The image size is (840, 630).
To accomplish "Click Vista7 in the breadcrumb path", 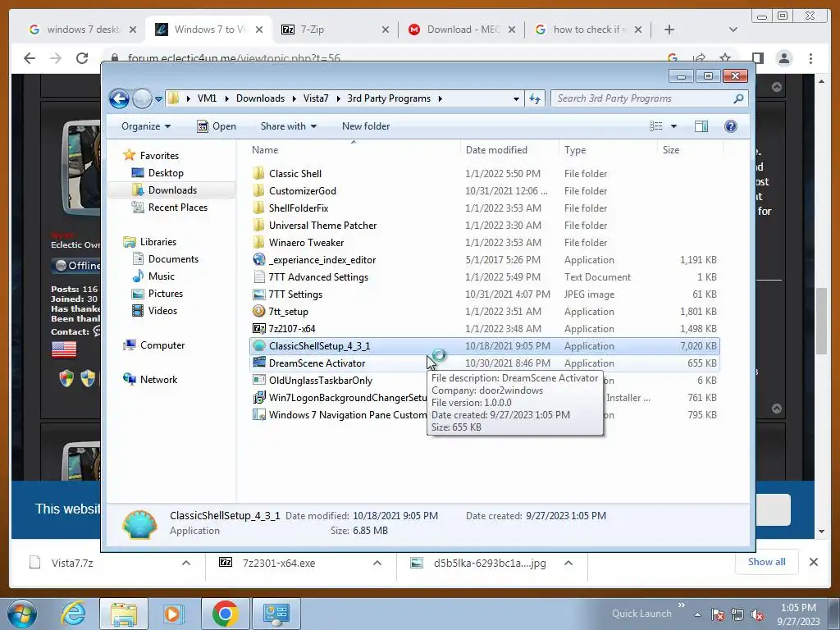I will click(x=316, y=98).
